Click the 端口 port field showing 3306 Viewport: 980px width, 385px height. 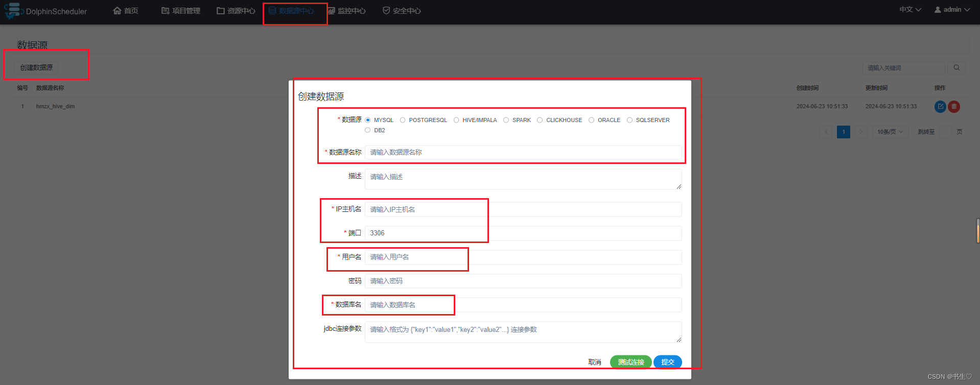(523, 233)
